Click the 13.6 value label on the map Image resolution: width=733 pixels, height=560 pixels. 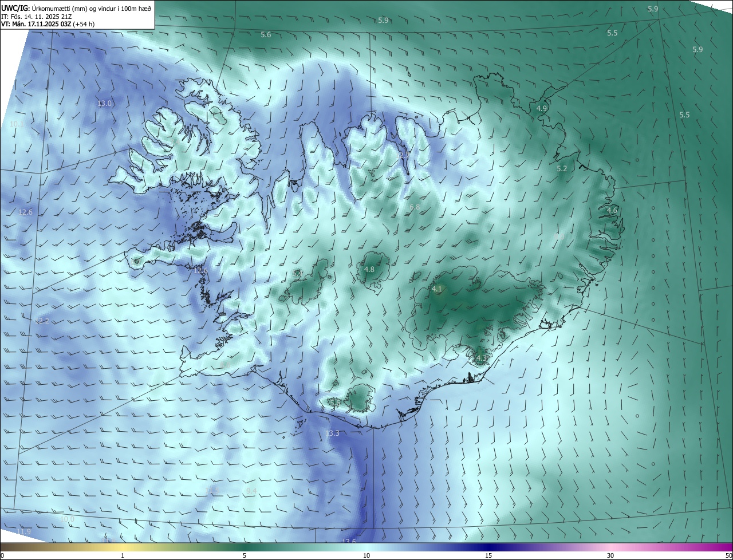click(349, 541)
